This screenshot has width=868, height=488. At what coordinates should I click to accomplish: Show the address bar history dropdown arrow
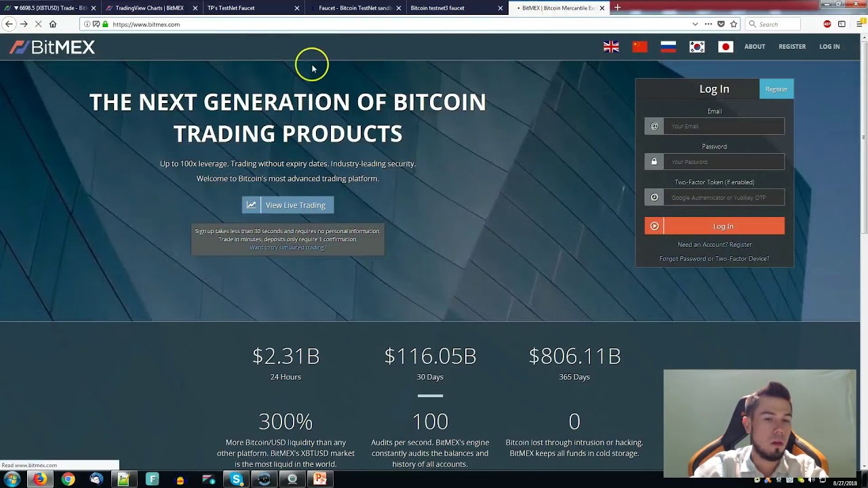[x=695, y=24]
